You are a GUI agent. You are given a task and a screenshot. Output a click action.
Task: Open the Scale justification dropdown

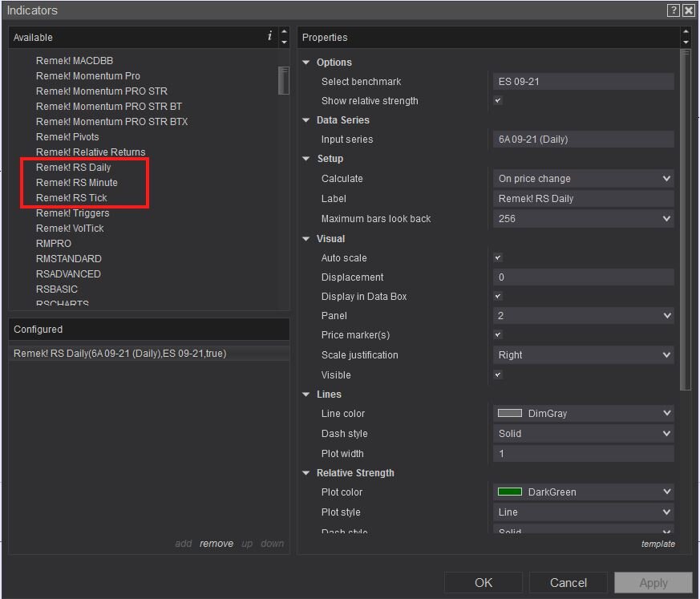coord(584,355)
